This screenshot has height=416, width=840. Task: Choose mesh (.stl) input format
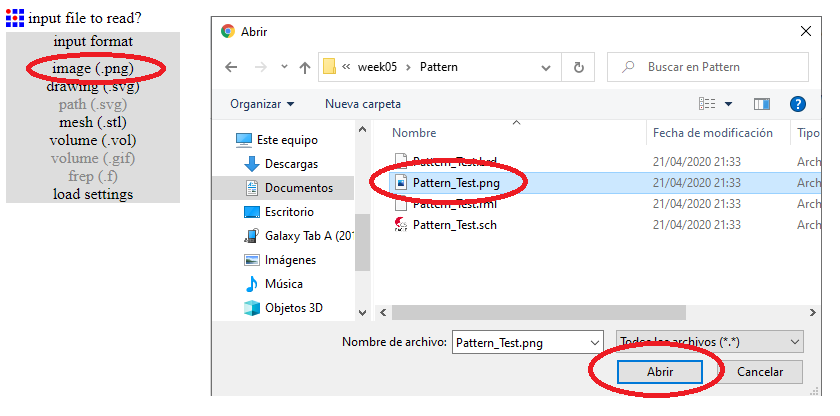tap(92, 122)
